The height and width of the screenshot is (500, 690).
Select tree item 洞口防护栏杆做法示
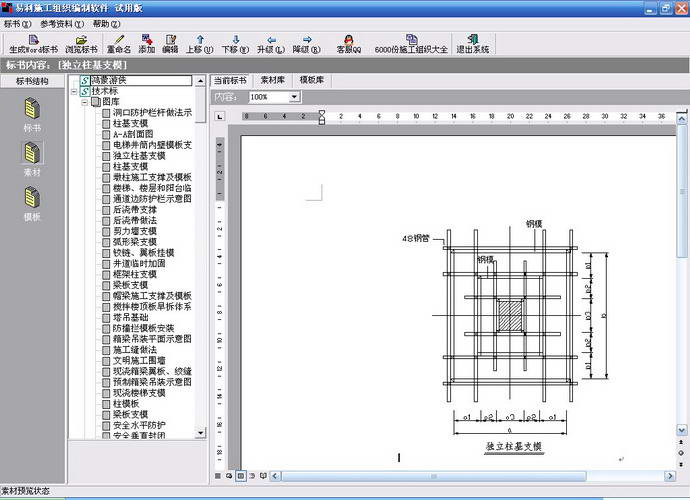pos(152,113)
